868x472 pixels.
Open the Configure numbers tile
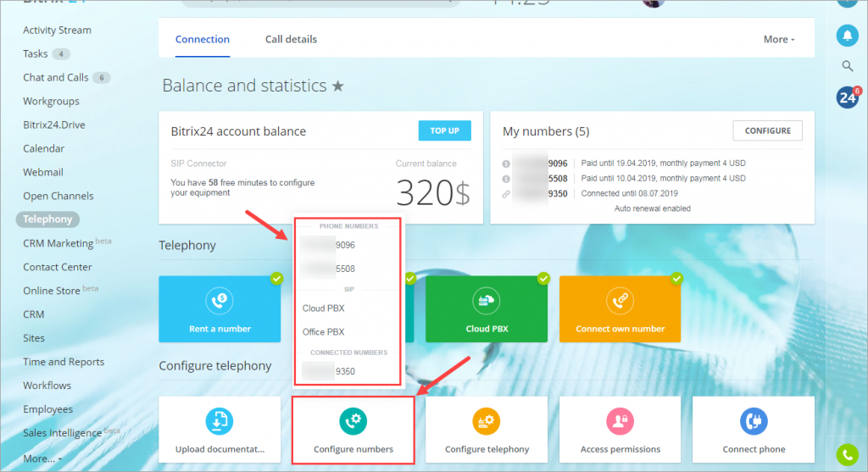[x=353, y=430]
